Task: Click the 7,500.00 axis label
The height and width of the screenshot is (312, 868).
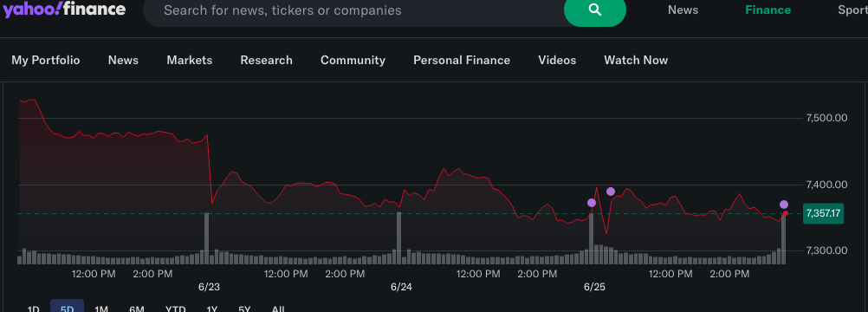Action: pos(827,118)
